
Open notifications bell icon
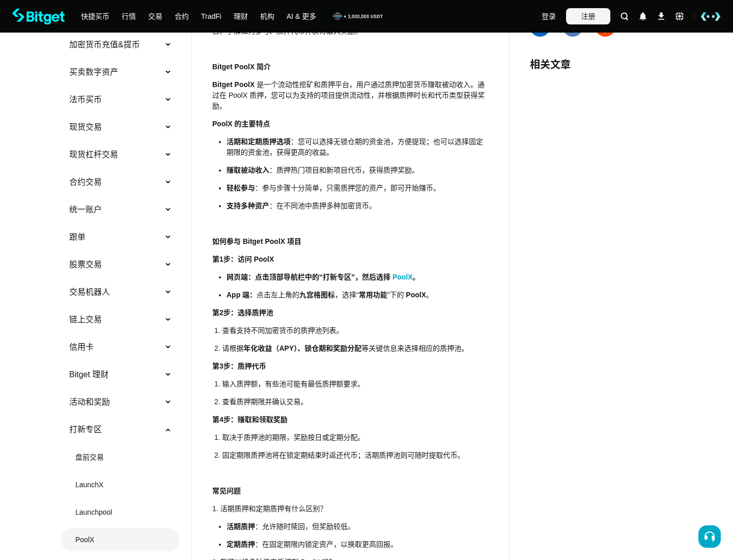coord(643,16)
